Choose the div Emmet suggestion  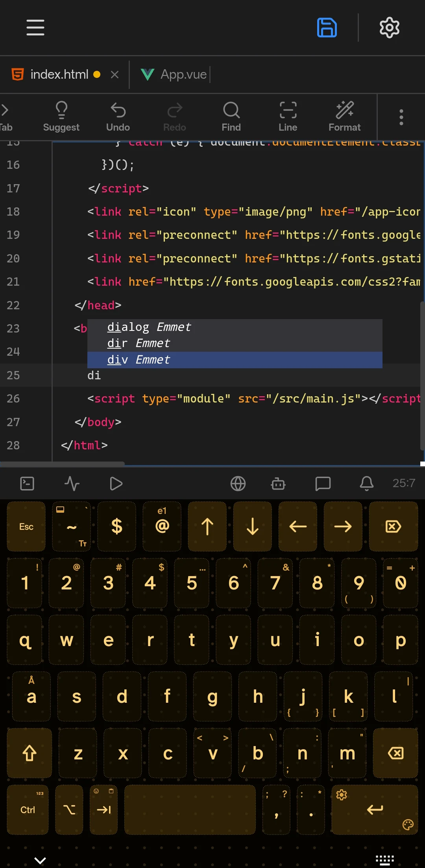click(235, 360)
